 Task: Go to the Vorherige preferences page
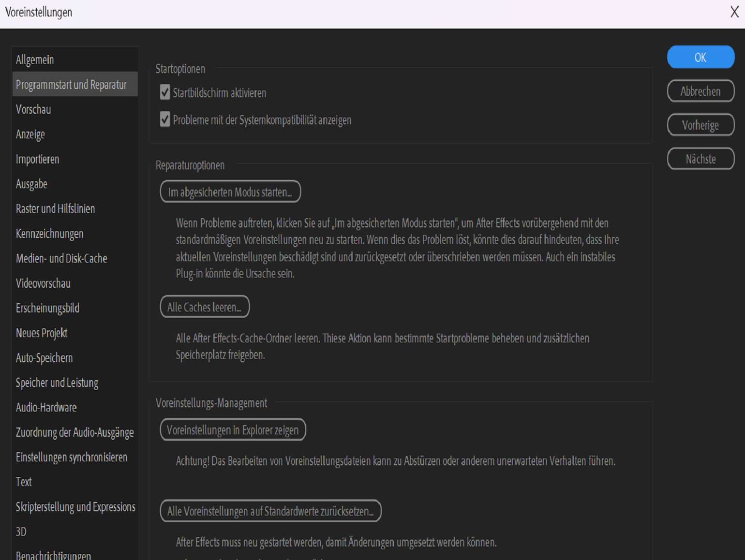pyautogui.click(x=700, y=125)
